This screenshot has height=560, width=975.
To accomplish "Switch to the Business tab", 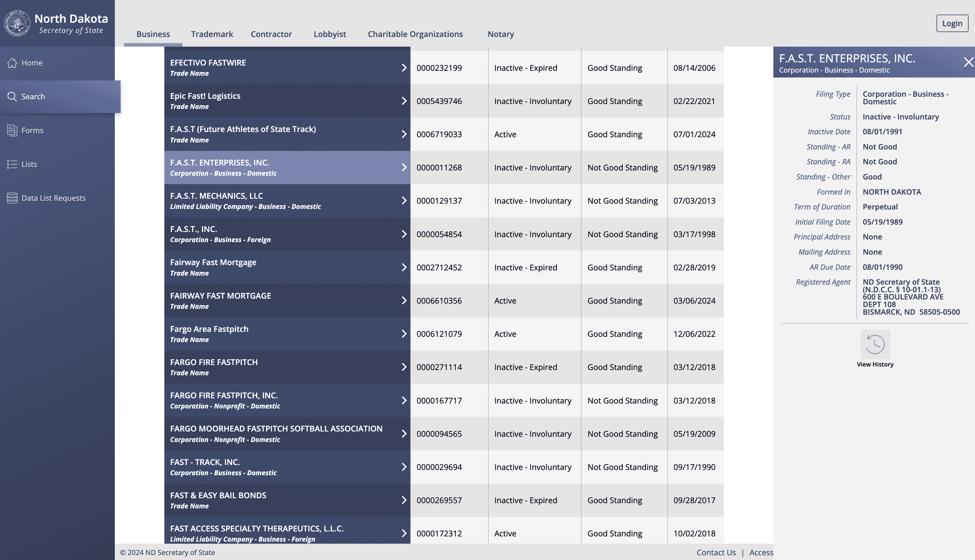I will coord(153,34).
